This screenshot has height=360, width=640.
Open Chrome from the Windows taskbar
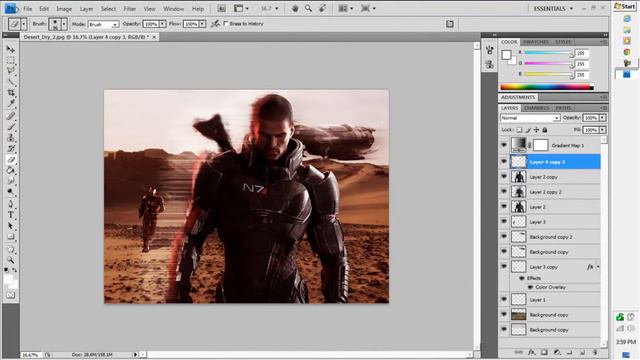pyautogui.click(x=627, y=52)
